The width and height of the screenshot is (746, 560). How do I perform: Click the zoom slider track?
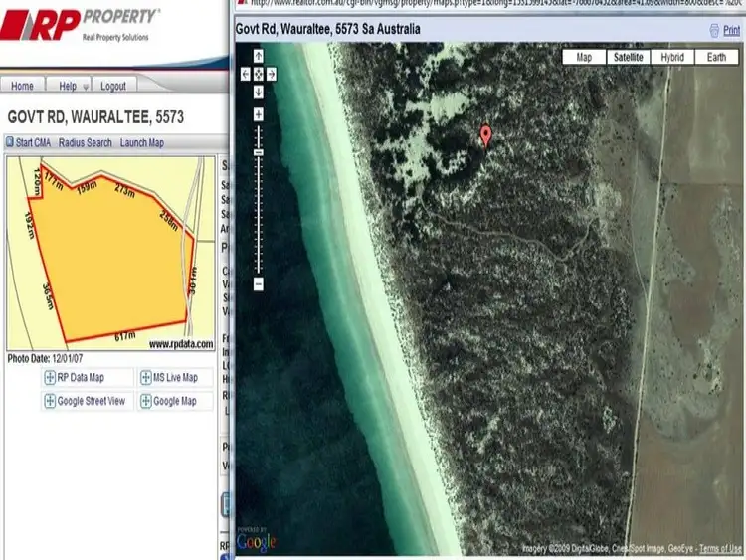click(259, 200)
